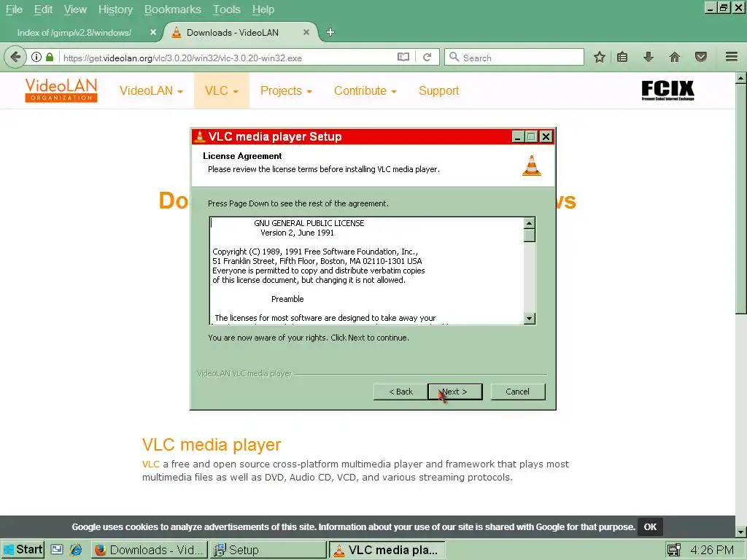Launch Internet Explorer from quick launch
The image size is (747, 560).
pyautogui.click(x=76, y=550)
